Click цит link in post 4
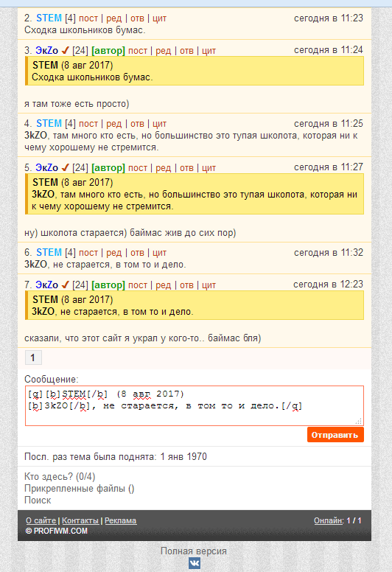This screenshot has width=392, height=572. point(159,124)
